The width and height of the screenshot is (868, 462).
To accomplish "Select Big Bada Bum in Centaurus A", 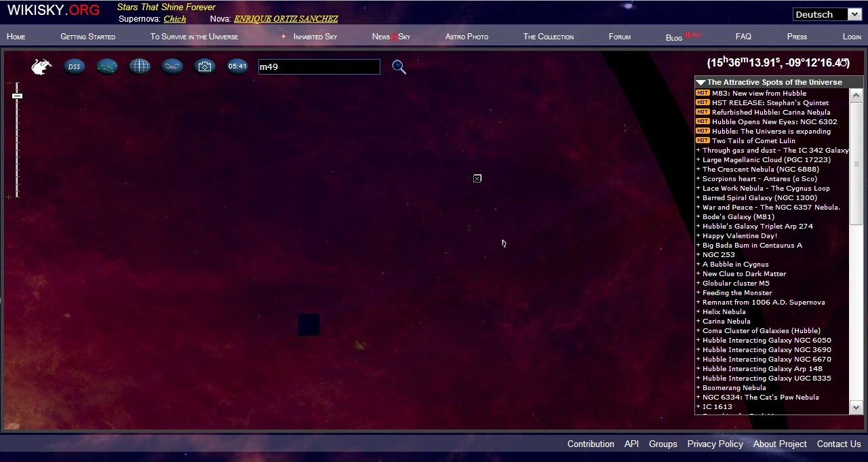I will pyautogui.click(x=752, y=246).
